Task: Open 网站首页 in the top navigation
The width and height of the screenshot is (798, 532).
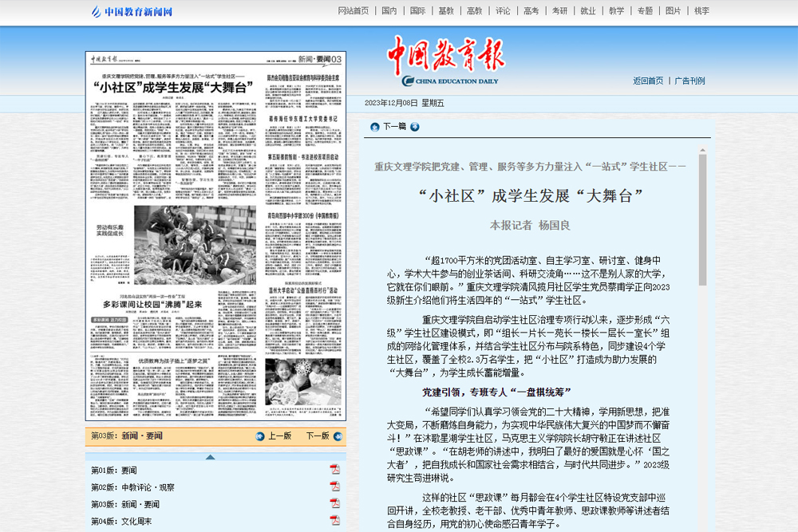Action: (x=354, y=11)
